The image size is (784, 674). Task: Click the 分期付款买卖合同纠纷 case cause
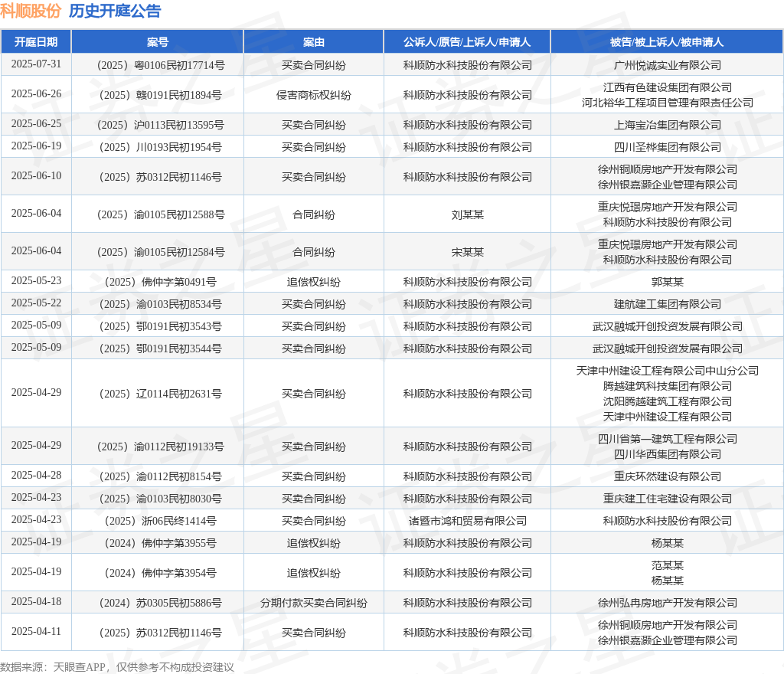[x=313, y=603]
